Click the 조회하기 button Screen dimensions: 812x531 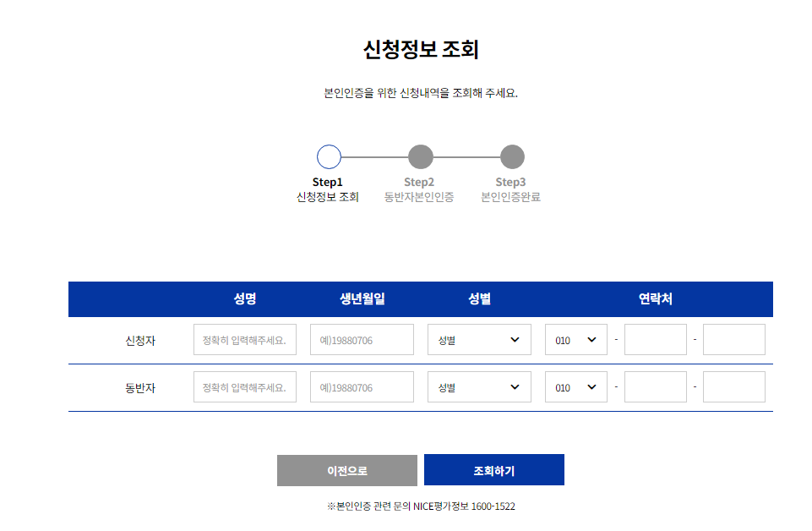494,470
